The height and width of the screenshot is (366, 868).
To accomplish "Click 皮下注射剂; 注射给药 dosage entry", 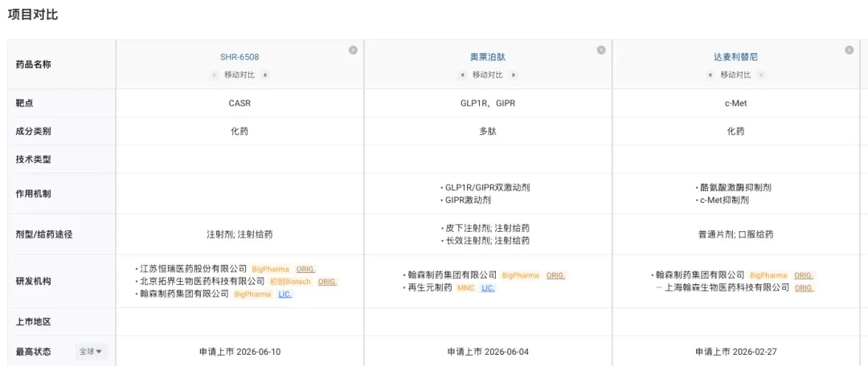I will 488,228.
